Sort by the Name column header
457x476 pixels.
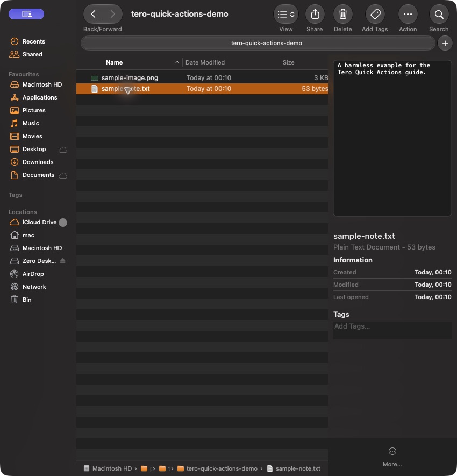pos(114,62)
